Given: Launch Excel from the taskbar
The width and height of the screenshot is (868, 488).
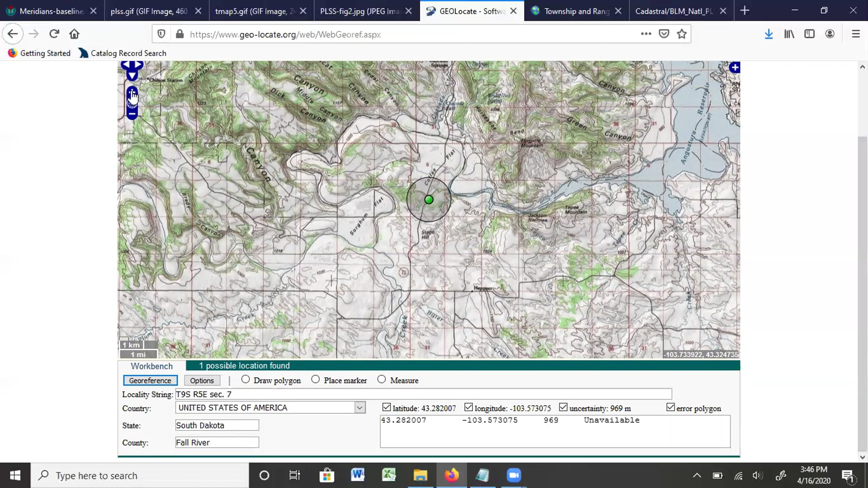Looking at the screenshot, I should (x=389, y=475).
